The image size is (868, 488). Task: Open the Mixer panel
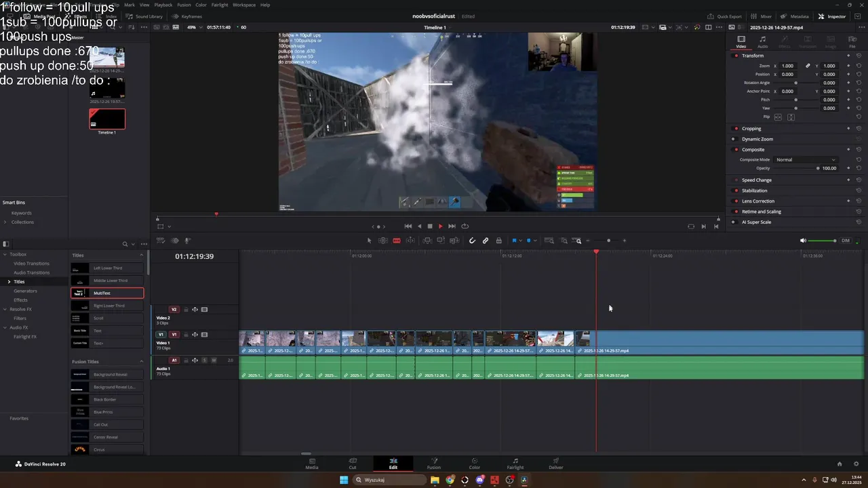(762, 16)
